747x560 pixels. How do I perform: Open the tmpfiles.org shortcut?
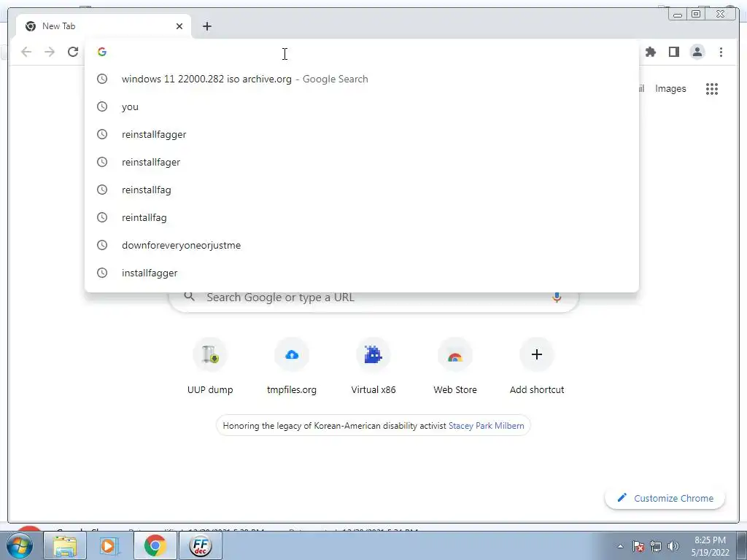pyautogui.click(x=292, y=367)
